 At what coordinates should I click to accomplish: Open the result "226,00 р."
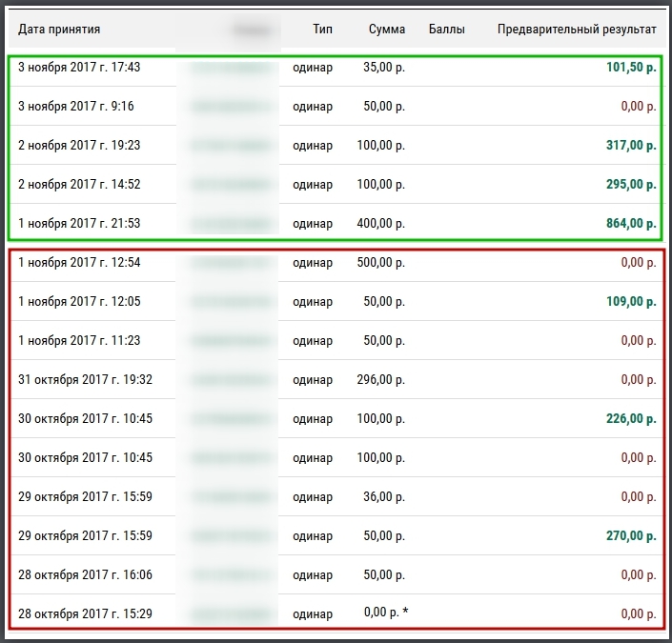click(x=631, y=418)
